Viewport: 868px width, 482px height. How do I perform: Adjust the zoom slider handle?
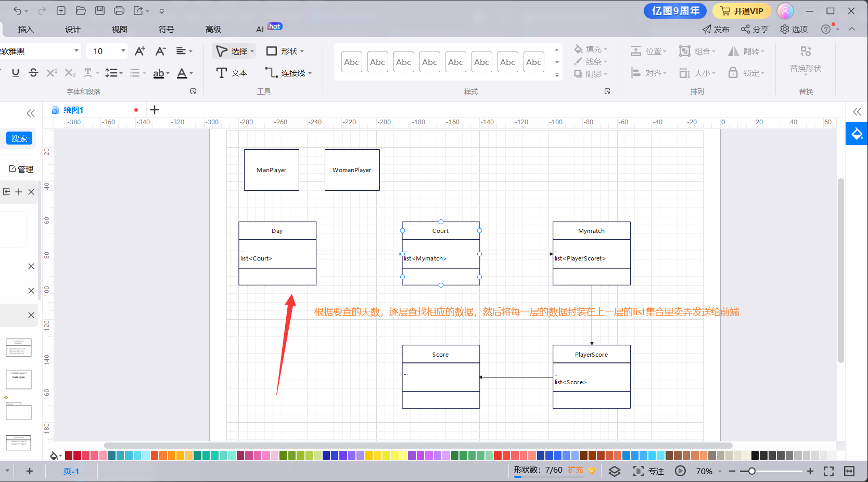point(751,471)
